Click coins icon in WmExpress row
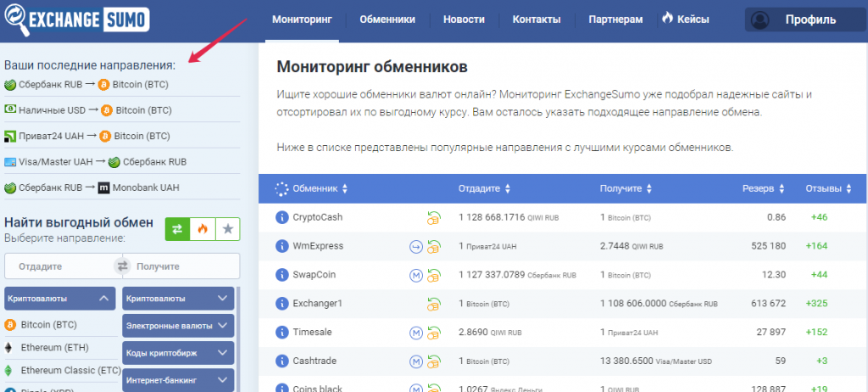 (433, 247)
